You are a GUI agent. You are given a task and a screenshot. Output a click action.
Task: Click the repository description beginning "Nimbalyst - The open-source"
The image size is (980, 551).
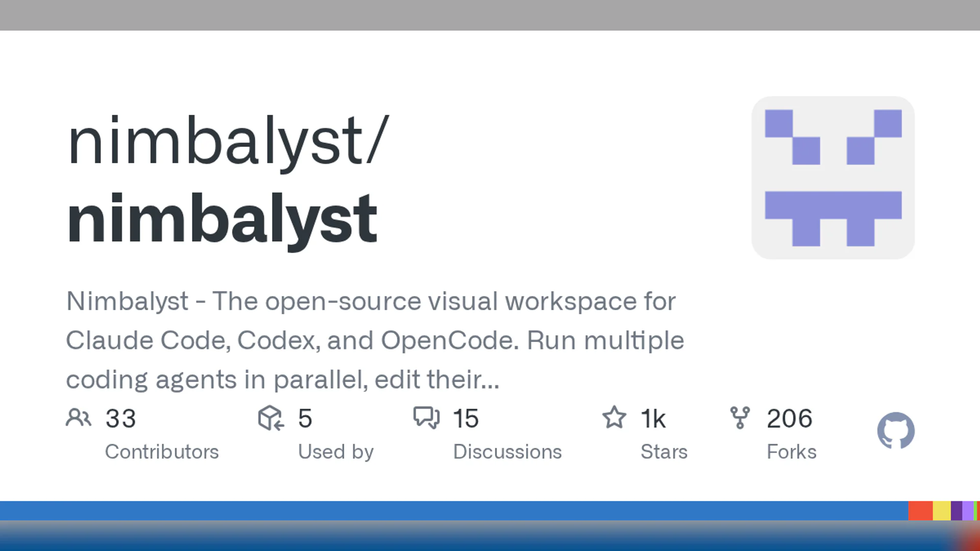click(375, 340)
